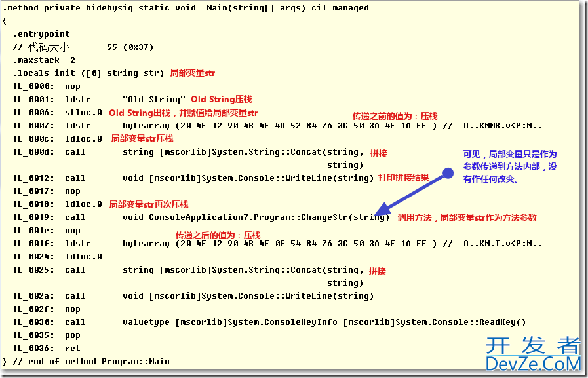Image resolution: width=588 pixels, height=378 pixels.
Task: Select the "IL_0018: ldloc.0" instruction
Action: coord(58,204)
